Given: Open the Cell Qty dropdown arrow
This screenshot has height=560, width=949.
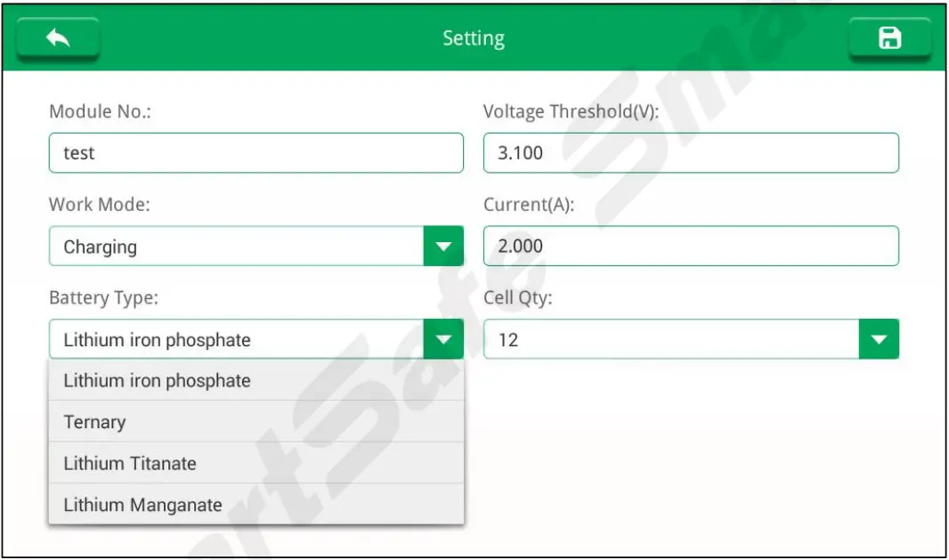Looking at the screenshot, I should click(879, 339).
